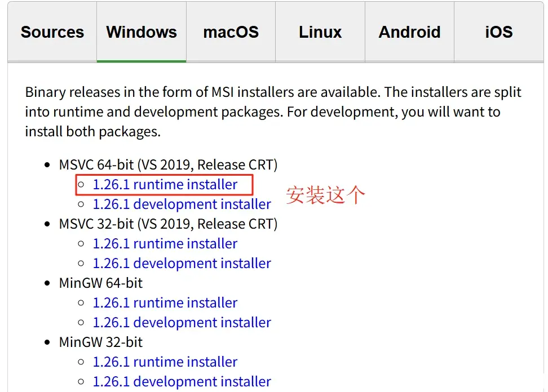Download MSVC 64-bit 1.26.1 development installer

[182, 204]
